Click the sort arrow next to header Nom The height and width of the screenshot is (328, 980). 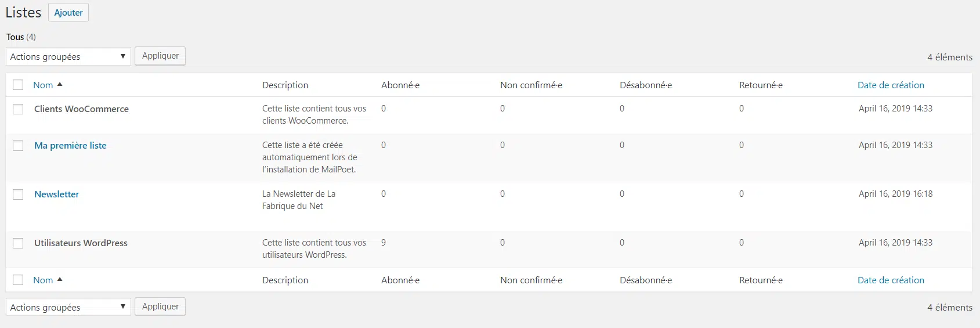(60, 85)
